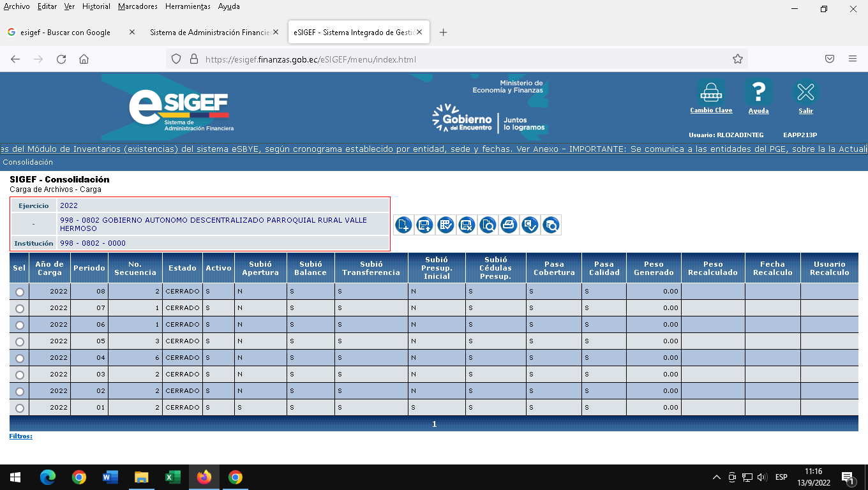Open Excel from the Windows taskbar
868x490 pixels.
[x=172, y=477]
